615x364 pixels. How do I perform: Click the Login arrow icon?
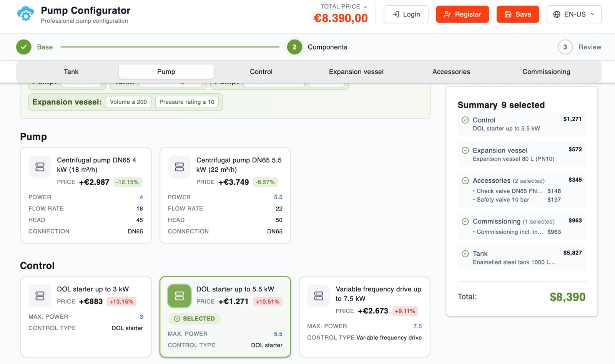(396, 14)
